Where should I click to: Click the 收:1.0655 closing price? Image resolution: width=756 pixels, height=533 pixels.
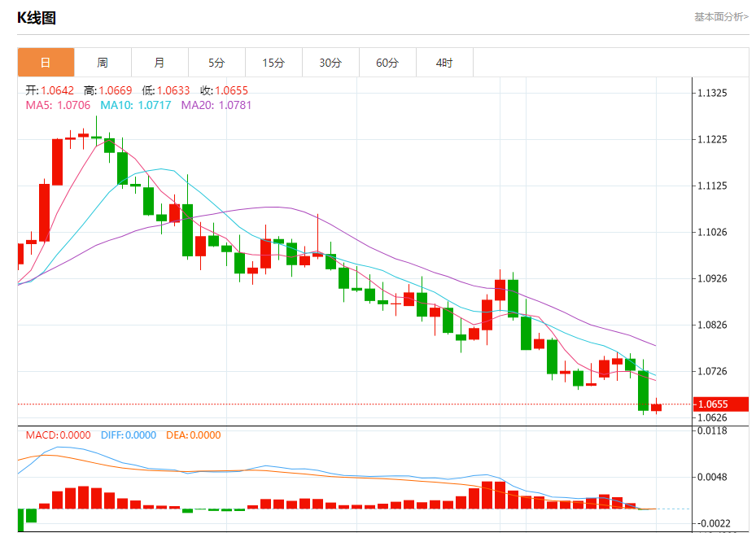[x=225, y=90]
